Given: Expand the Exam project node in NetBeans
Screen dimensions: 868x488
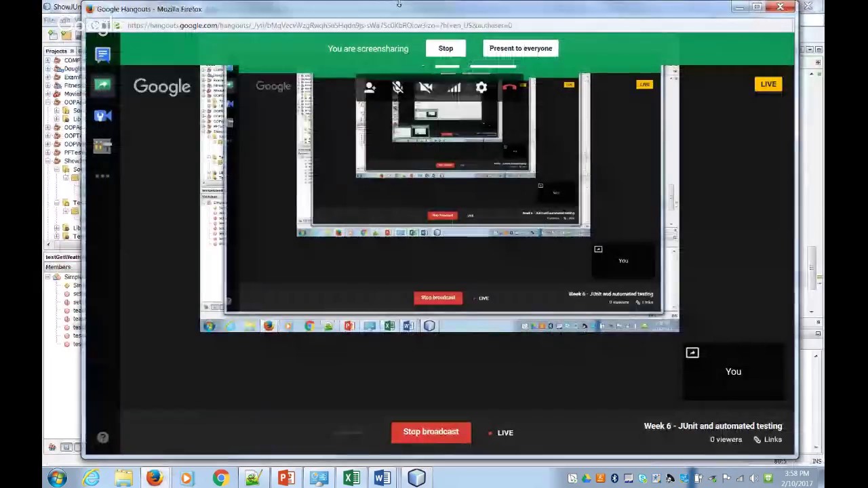Looking at the screenshot, I should 48,77.
